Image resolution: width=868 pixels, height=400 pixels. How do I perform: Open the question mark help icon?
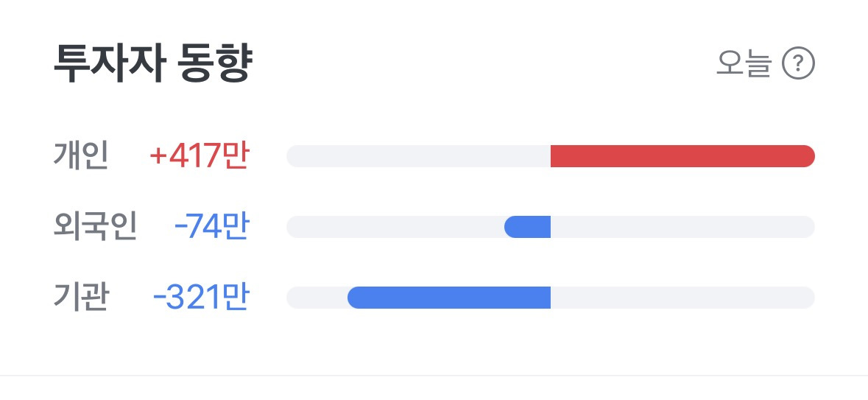click(x=798, y=63)
